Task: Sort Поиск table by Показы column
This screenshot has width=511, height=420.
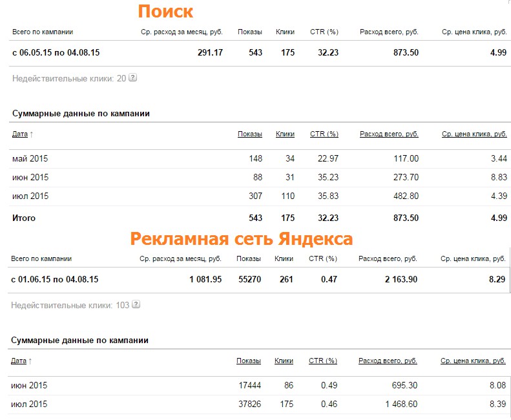Action: (x=249, y=134)
